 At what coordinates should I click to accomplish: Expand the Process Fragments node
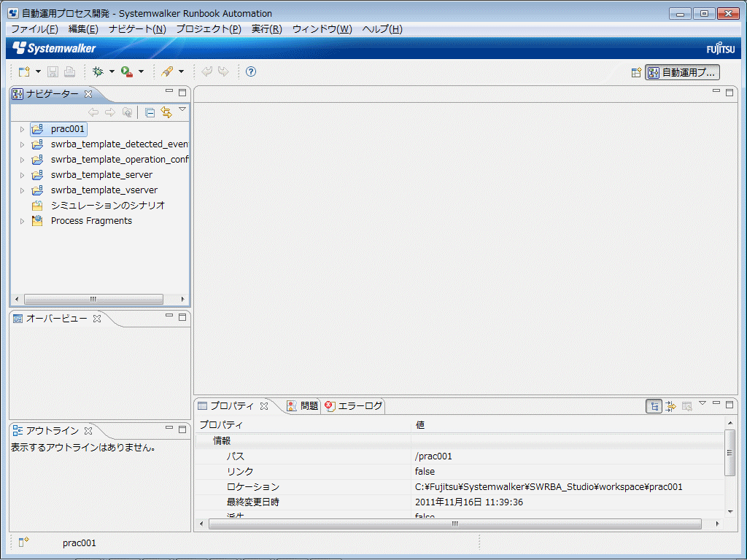pyautogui.click(x=22, y=221)
